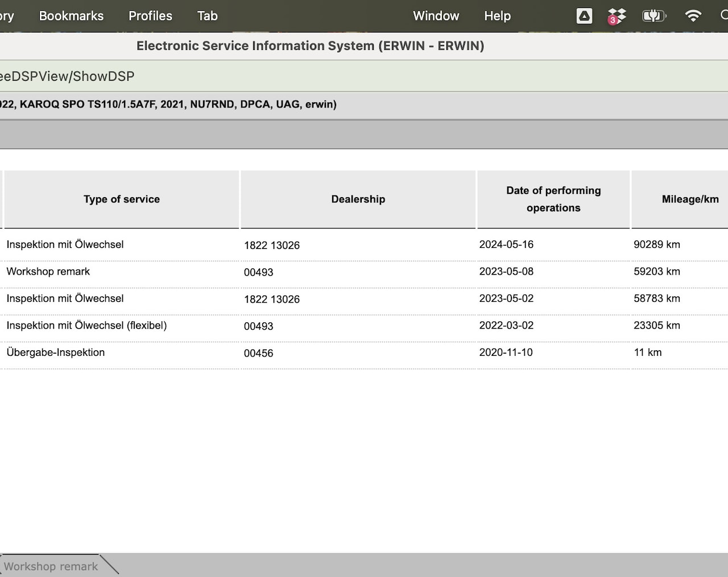The image size is (728, 577).
Task: Click the Type of service column header
Action: 121,199
